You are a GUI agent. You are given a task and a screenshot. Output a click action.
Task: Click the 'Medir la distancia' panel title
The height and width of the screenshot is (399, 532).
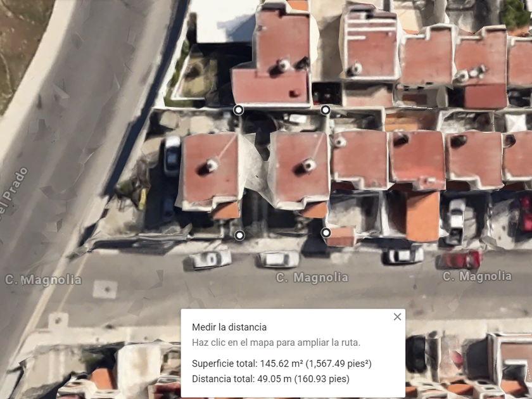(229, 327)
